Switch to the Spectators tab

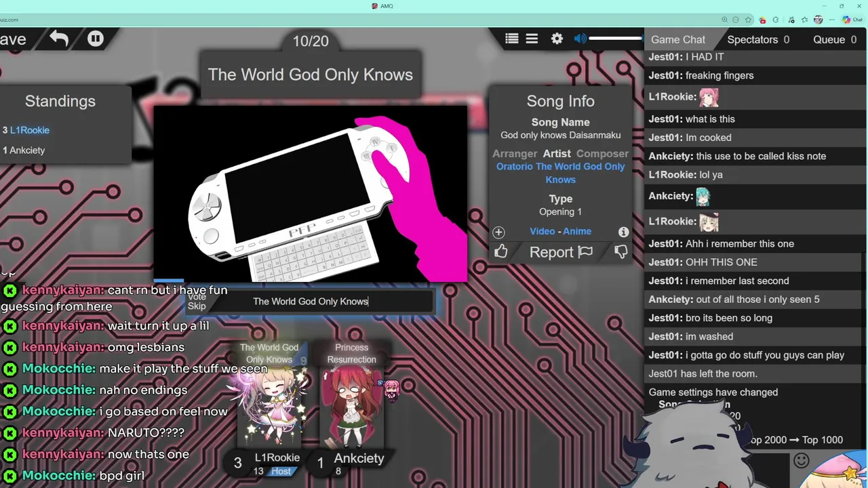[758, 39]
